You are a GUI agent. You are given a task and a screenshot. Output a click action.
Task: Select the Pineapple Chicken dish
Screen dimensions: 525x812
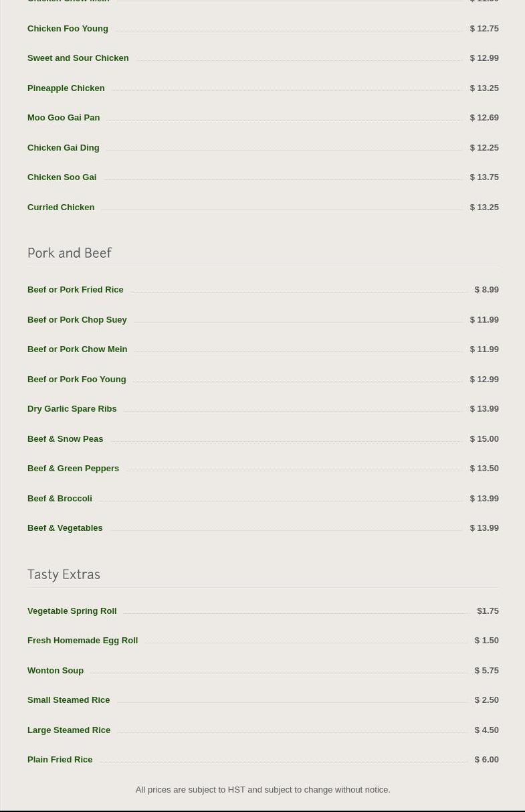pos(66,88)
